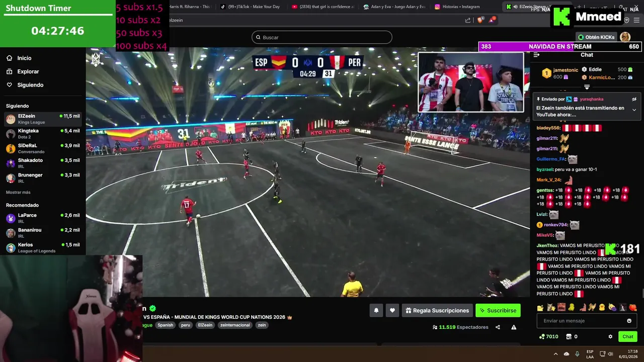Screen dimensions: 644x362
Task: Select the zeinternacional tag
Action: [x=235, y=325]
